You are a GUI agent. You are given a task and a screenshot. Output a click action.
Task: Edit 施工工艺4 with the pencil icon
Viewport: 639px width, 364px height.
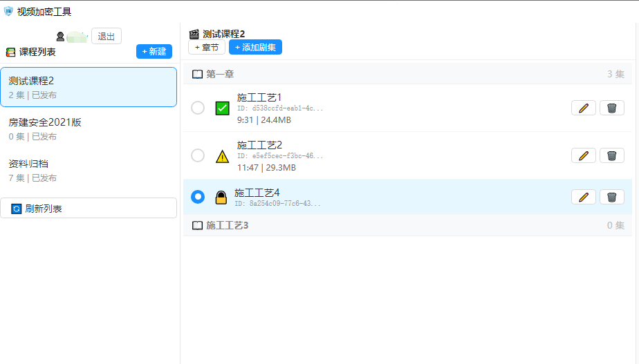(x=584, y=197)
